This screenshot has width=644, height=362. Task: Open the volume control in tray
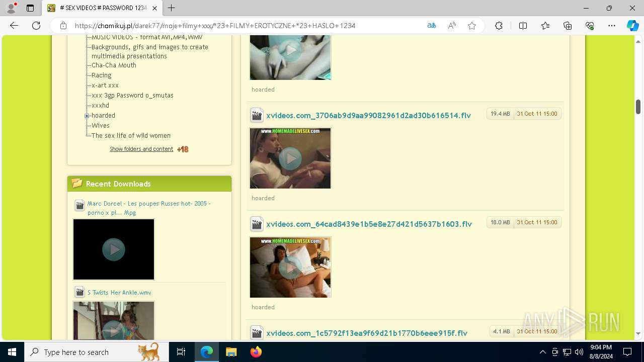[579, 352]
